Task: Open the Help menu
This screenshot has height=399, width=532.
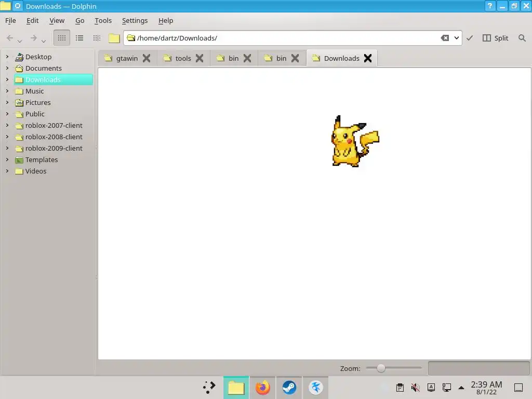Action: (166, 21)
